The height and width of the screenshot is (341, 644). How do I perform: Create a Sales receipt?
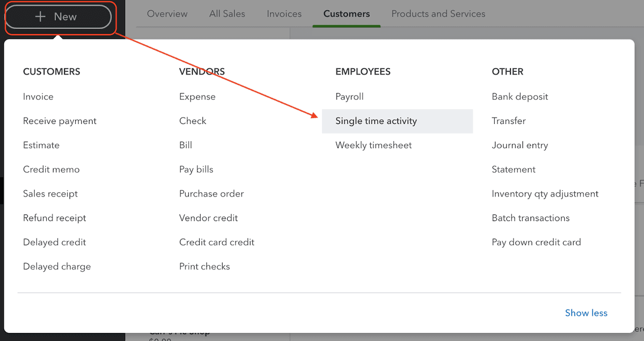pyautogui.click(x=50, y=193)
